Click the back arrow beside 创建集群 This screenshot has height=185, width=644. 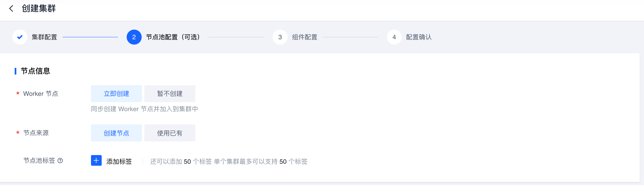click(11, 9)
